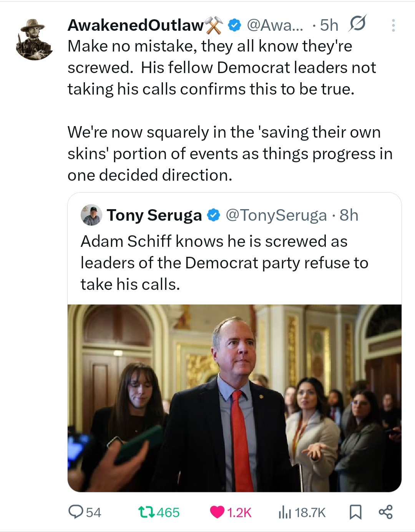Click the quoted tweet's 8h timestamp
415x532 pixels.
tap(349, 215)
